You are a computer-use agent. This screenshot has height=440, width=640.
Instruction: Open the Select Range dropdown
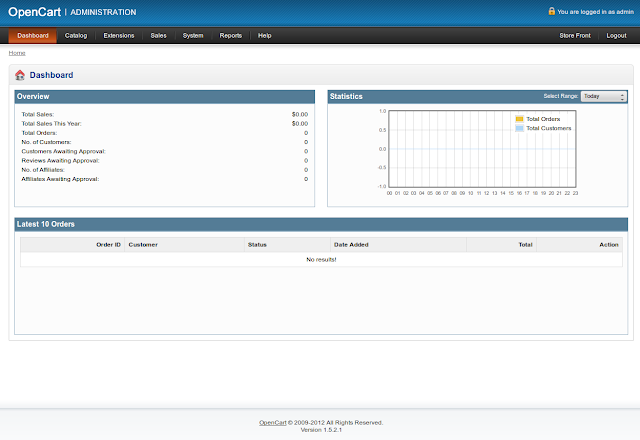click(x=604, y=96)
